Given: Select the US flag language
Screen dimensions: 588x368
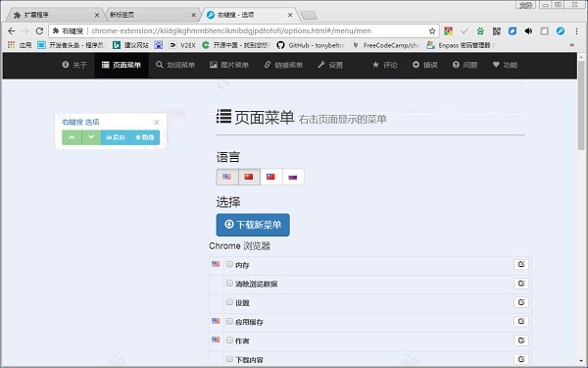Looking at the screenshot, I should point(227,177).
